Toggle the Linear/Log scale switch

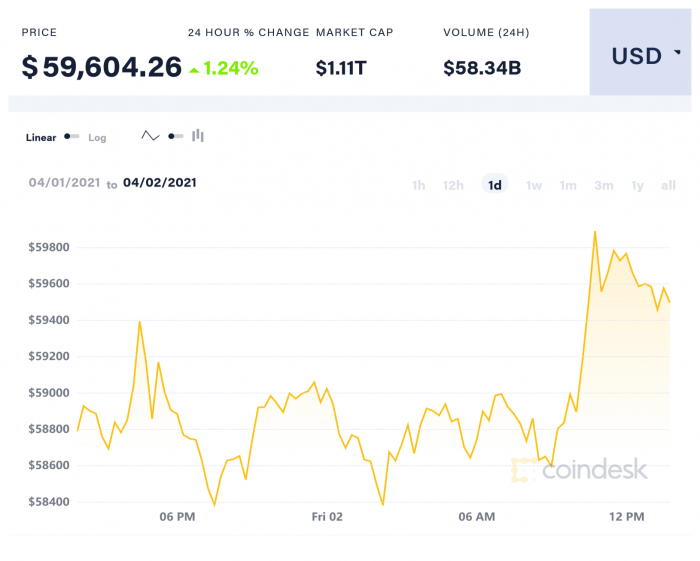coord(72,137)
